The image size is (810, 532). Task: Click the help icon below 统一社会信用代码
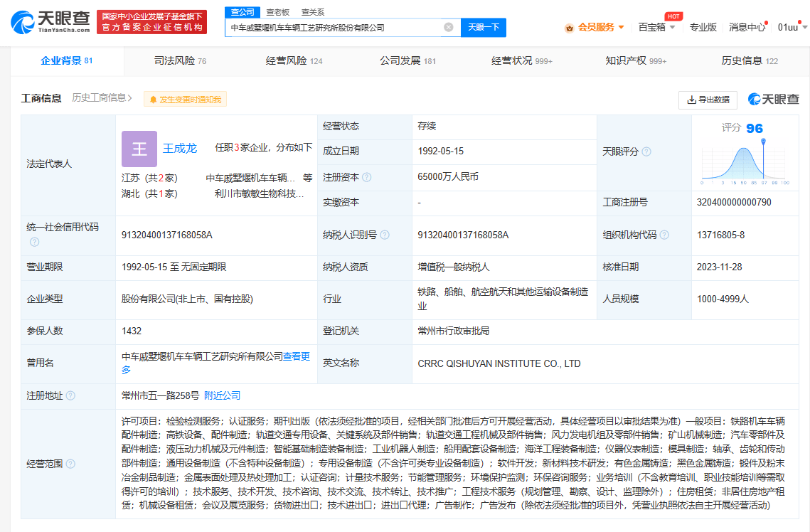pos(35,242)
